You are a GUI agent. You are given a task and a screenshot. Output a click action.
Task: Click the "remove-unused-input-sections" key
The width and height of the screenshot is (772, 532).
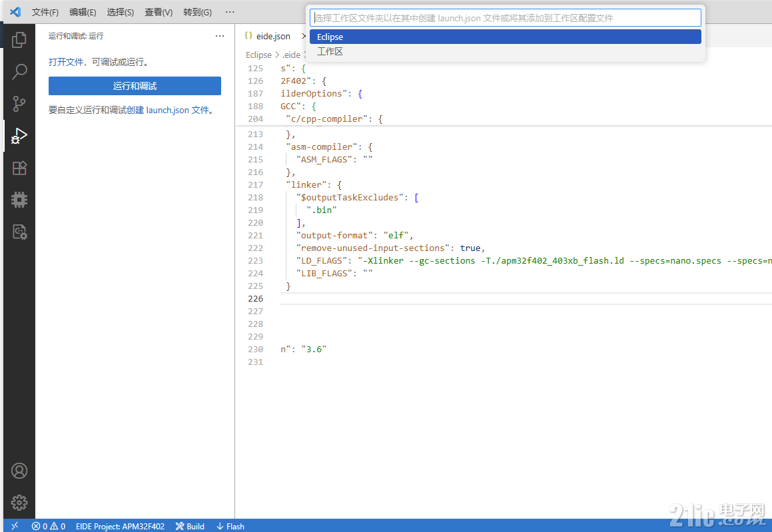point(373,248)
